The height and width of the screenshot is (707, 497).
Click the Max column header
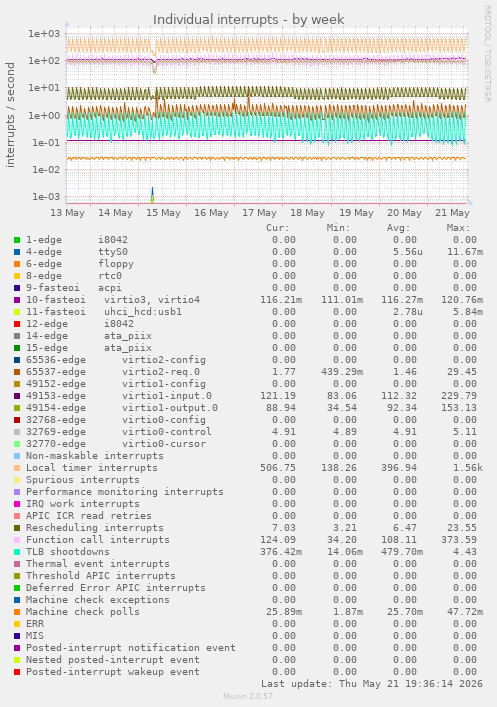coord(459,228)
